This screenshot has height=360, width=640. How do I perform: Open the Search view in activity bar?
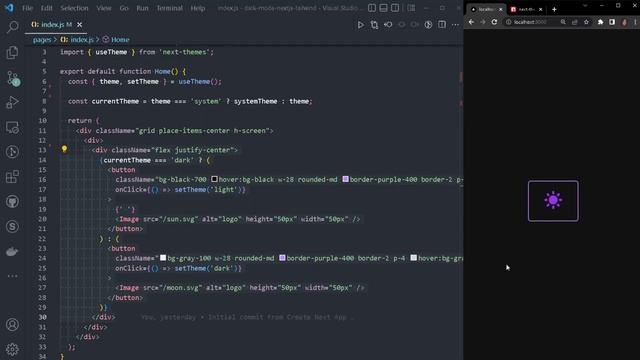click(12, 27)
